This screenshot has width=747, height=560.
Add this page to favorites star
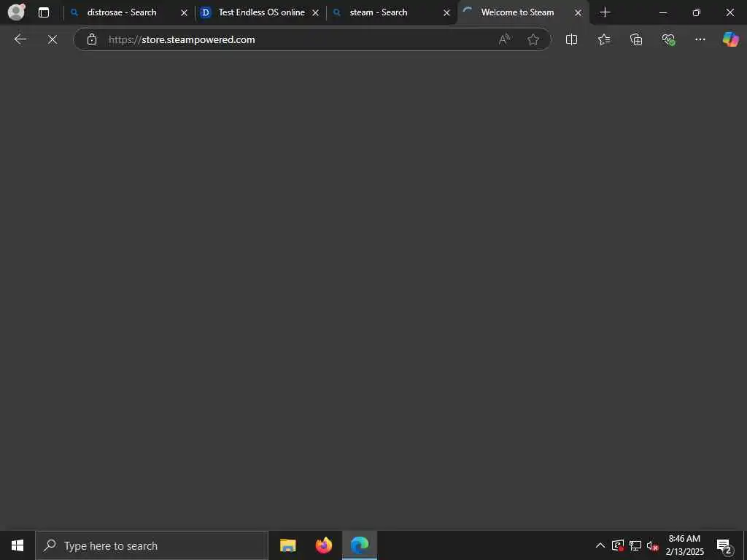533,39
